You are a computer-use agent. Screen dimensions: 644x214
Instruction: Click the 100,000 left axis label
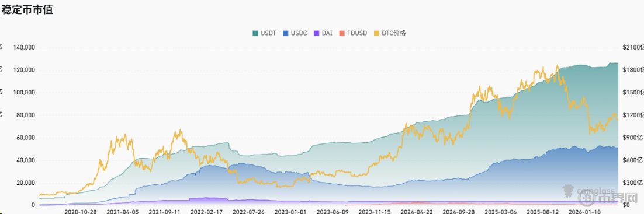pyautogui.click(x=24, y=93)
